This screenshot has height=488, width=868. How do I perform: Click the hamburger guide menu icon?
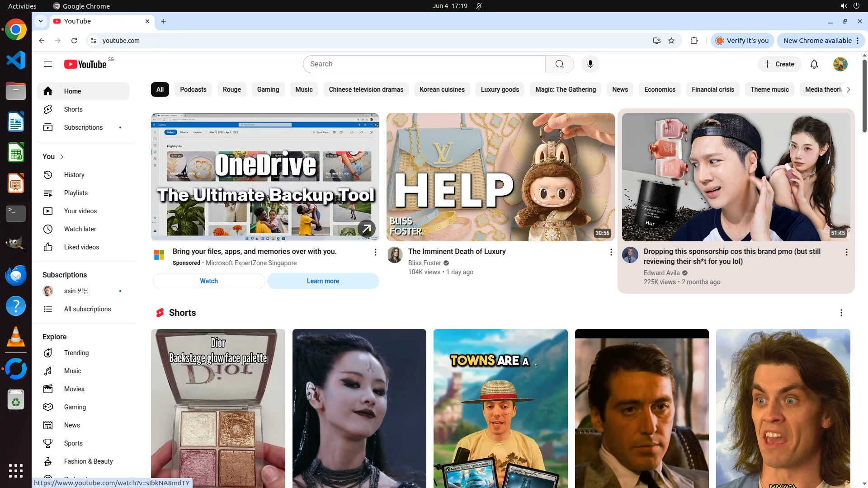(x=48, y=64)
